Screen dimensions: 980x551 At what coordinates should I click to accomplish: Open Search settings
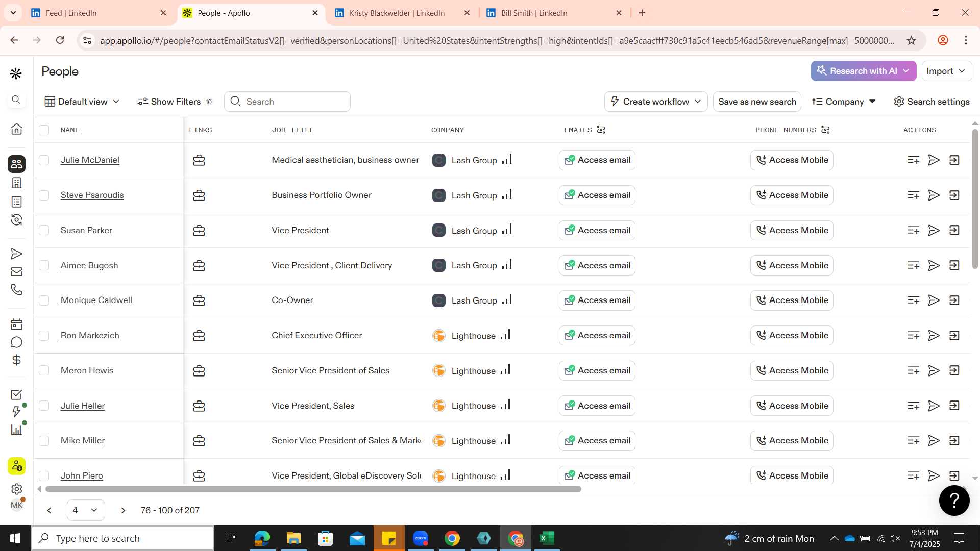932,102
